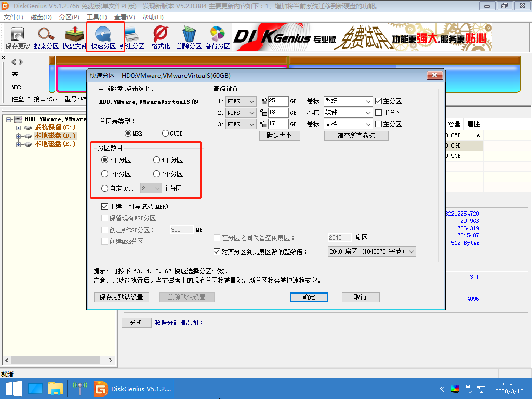This screenshot has height=399, width=532.
Task: Click the Analyze (分析) button
Action: (x=137, y=323)
